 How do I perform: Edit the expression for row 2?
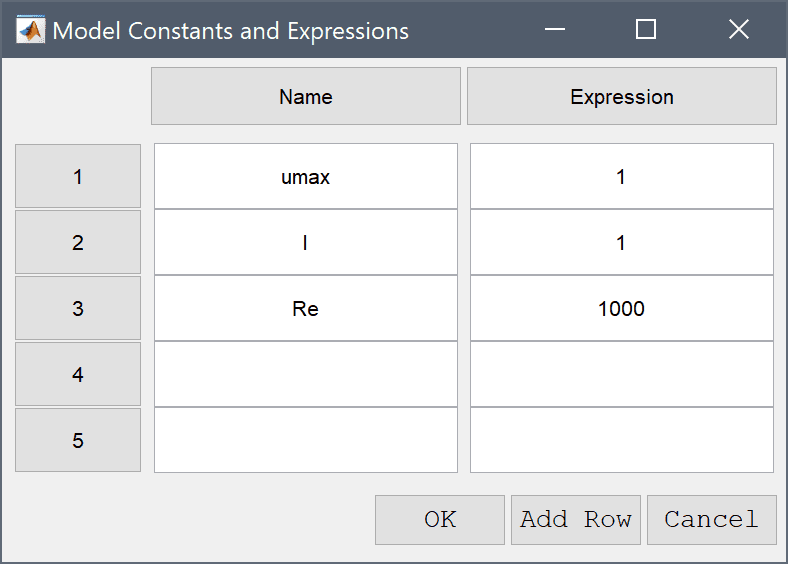click(622, 242)
